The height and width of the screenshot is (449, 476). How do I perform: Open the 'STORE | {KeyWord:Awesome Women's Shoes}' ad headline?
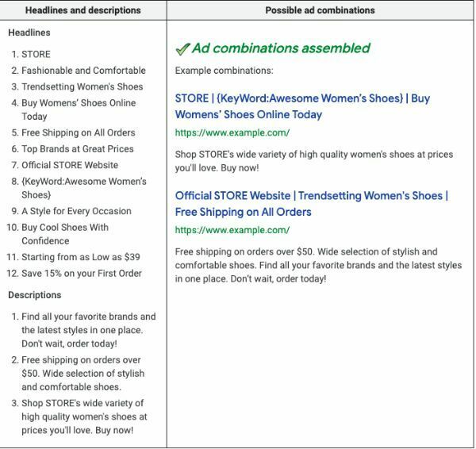(x=302, y=106)
